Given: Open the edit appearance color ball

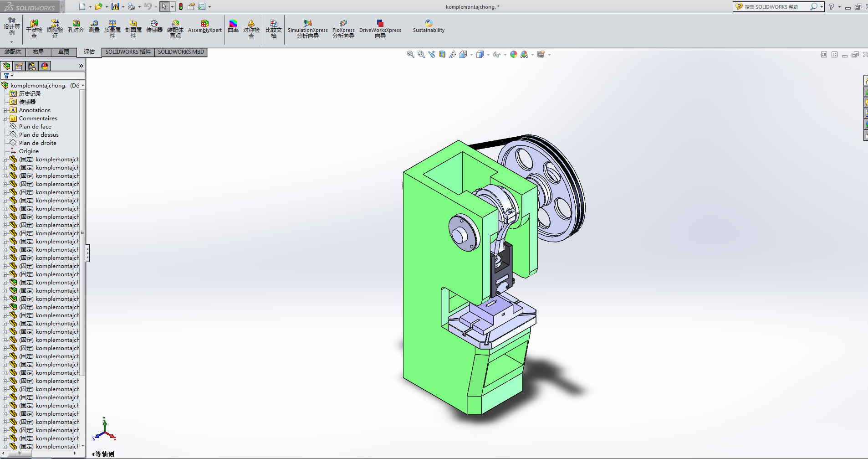Looking at the screenshot, I should coord(514,54).
